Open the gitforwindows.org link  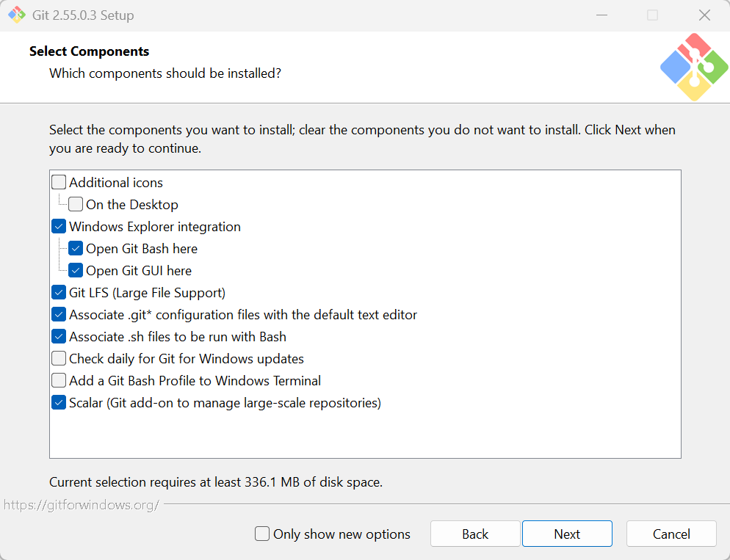pos(82,505)
